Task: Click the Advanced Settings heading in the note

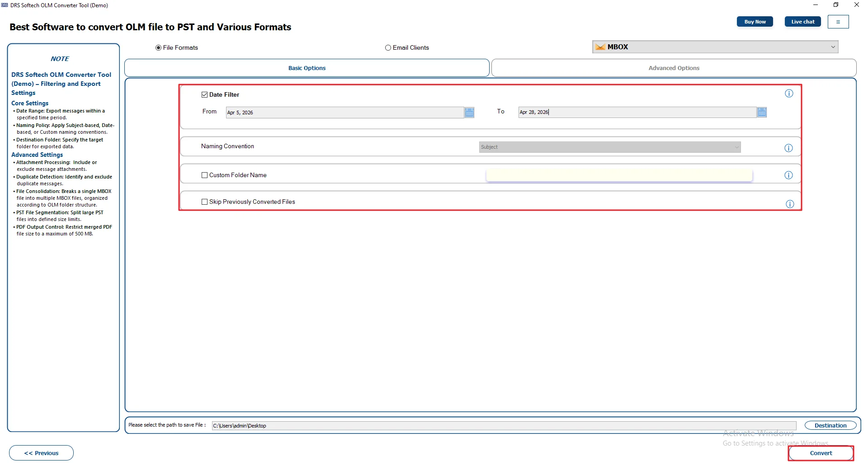Action: (x=37, y=155)
